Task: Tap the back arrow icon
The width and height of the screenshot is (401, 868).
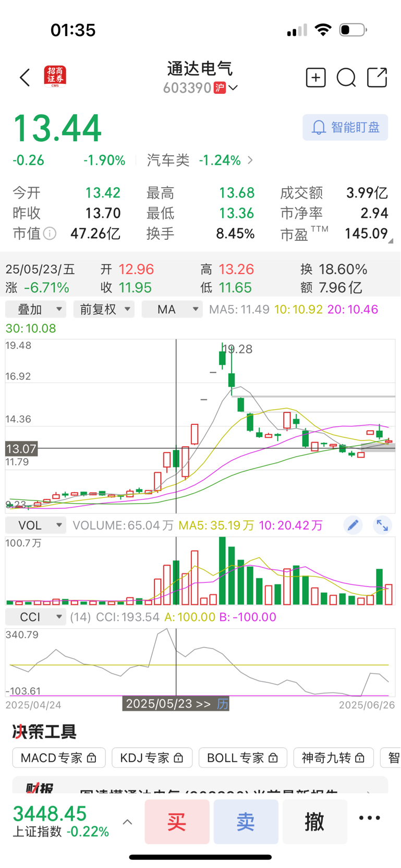Action: tap(25, 78)
